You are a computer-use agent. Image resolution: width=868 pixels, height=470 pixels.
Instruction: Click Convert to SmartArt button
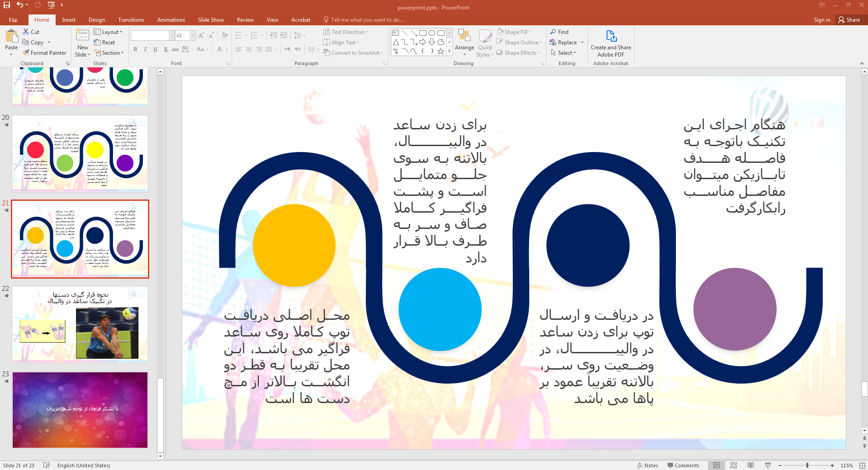click(353, 52)
